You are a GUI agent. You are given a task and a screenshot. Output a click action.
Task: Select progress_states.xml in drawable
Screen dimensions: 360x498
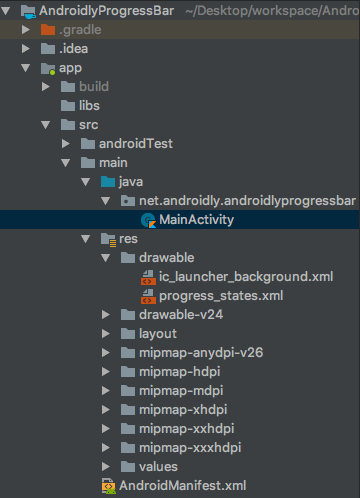tap(221, 296)
